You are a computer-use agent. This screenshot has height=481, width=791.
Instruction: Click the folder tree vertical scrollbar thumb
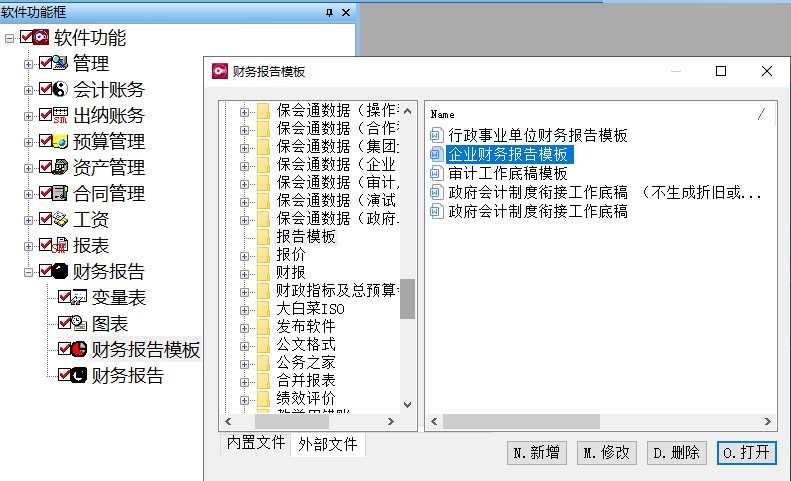pos(407,298)
